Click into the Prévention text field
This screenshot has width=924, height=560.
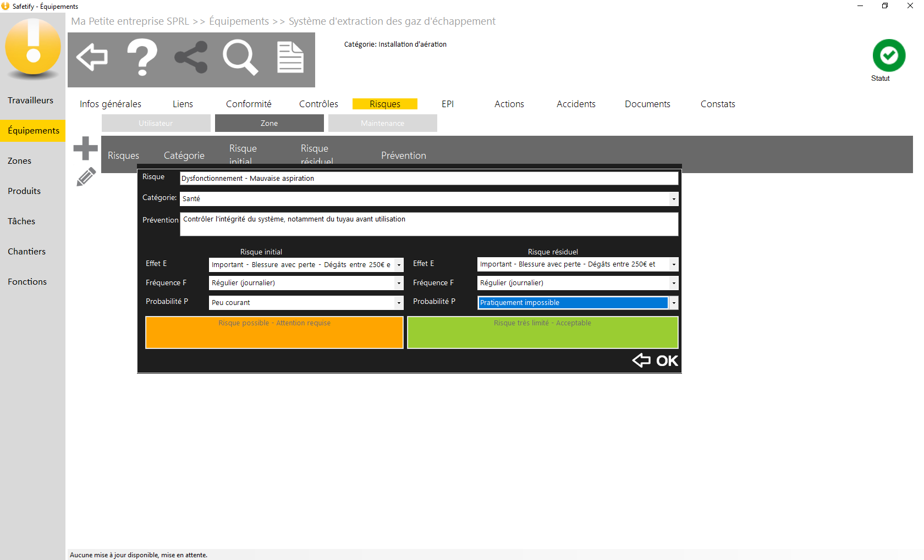(428, 224)
